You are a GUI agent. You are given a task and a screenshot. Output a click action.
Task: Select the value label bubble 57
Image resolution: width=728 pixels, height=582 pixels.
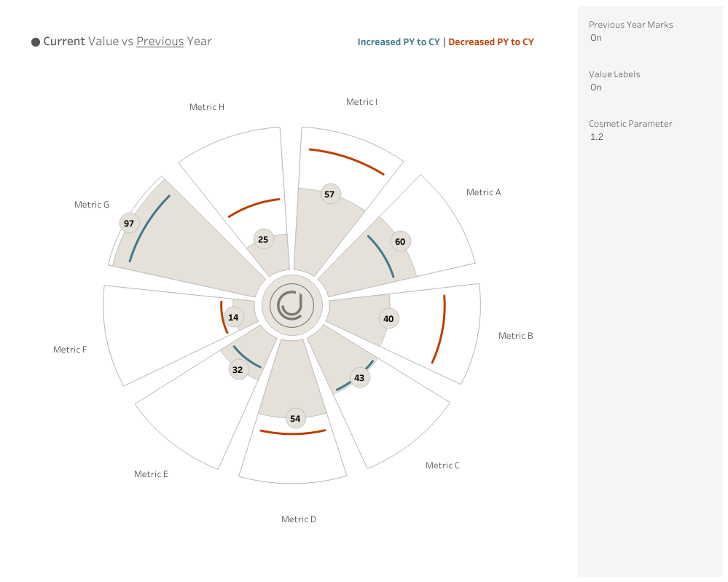330,194
